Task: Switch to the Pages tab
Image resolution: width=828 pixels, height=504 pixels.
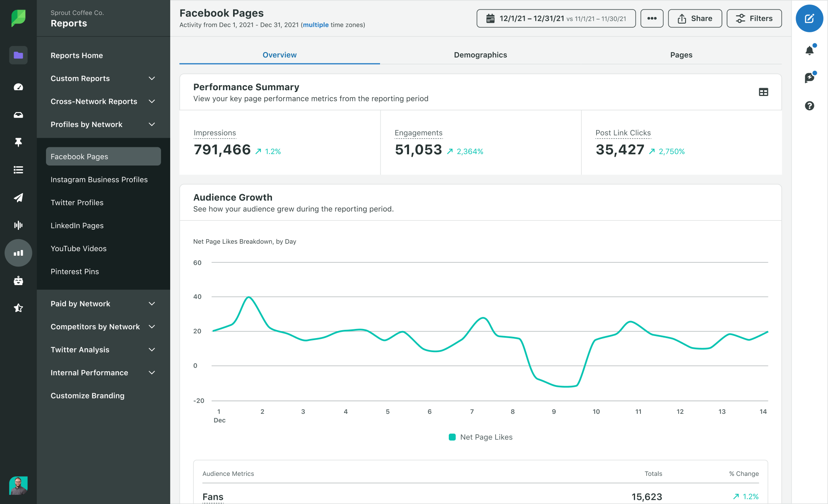Action: click(x=681, y=55)
